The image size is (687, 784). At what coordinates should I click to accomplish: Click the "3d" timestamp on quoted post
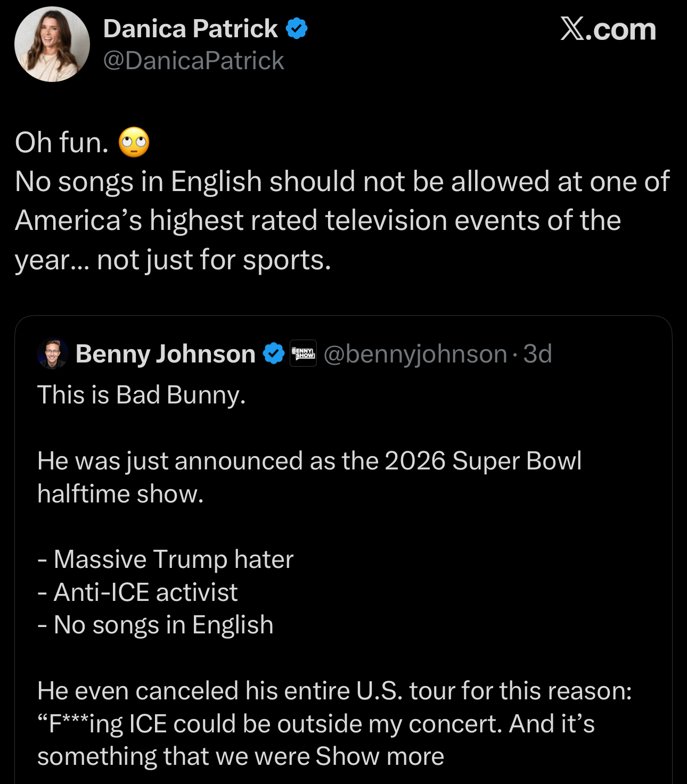pyautogui.click(x=537, y=354)
